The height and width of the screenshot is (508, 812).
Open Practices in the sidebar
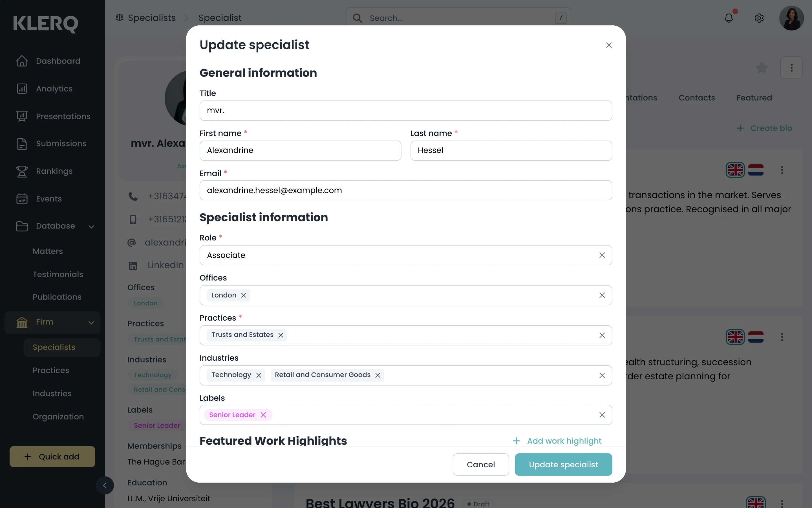(x=51, y=370)
